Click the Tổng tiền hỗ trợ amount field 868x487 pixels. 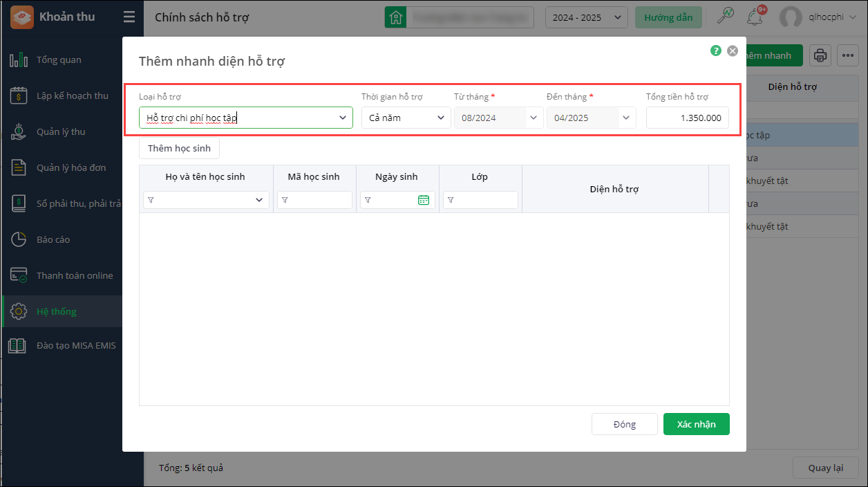coord(688,118)
